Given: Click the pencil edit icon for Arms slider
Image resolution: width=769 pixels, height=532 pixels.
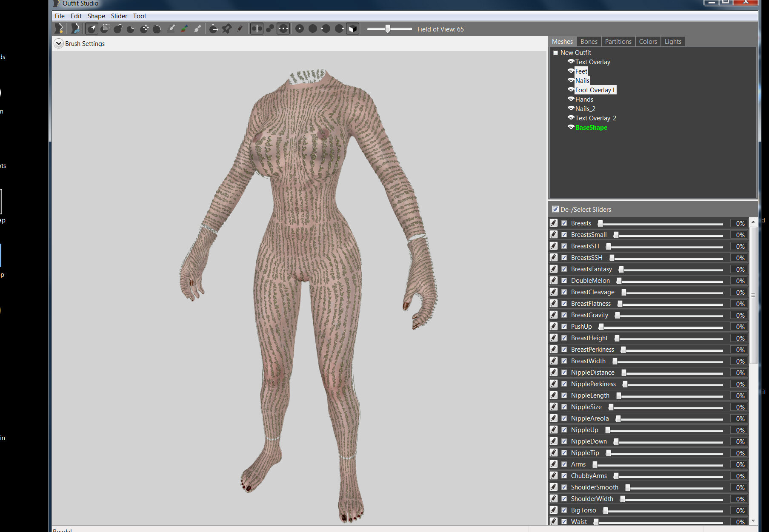Looking at the screenshot, I should tap(554, 464).
